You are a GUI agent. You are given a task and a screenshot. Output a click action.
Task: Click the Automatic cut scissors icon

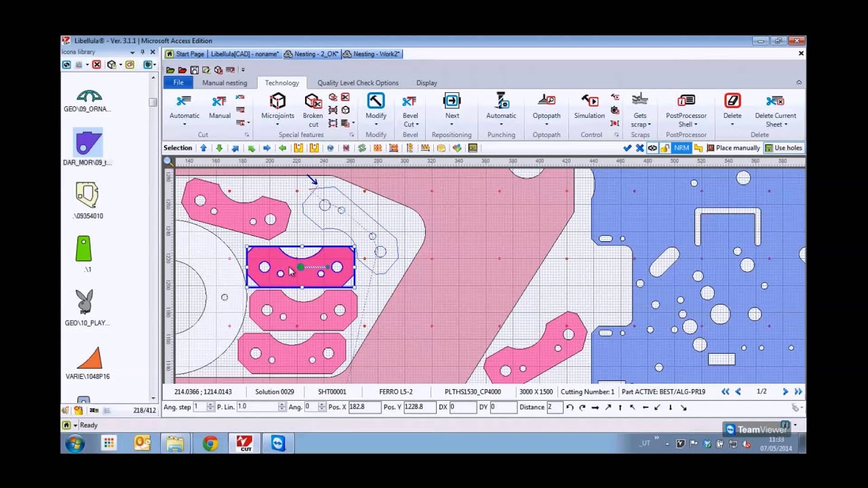coord(184,101)
